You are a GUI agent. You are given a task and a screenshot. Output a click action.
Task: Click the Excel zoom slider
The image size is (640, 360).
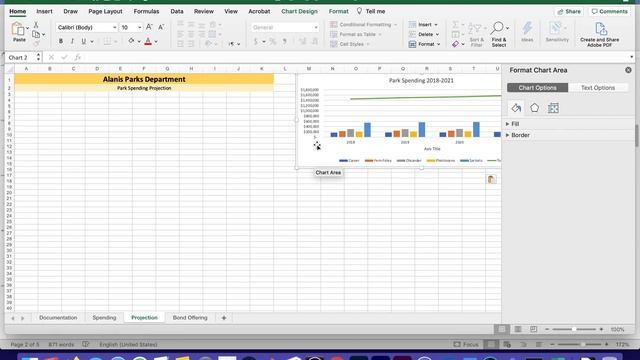[x=574, y=329]
